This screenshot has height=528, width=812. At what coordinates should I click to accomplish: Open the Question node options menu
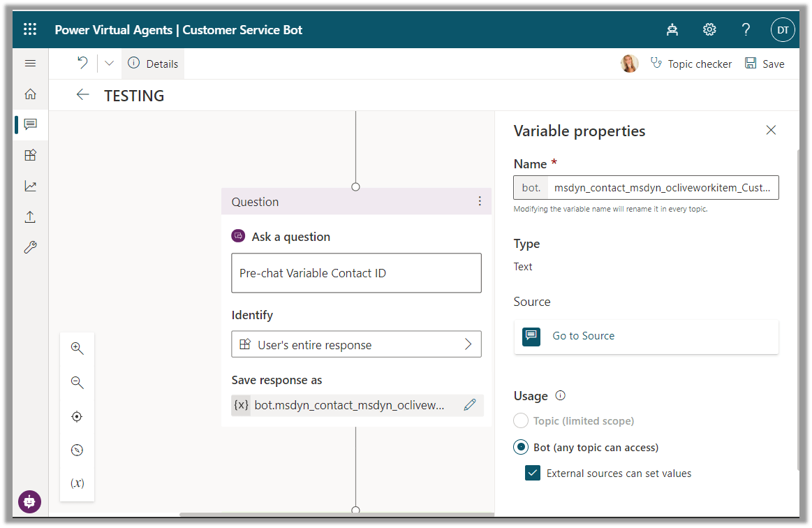point(480,201)
